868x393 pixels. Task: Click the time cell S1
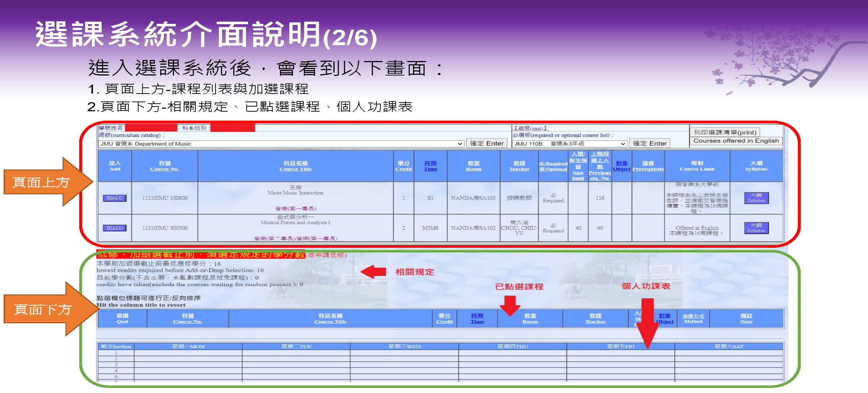coord(430,198)
